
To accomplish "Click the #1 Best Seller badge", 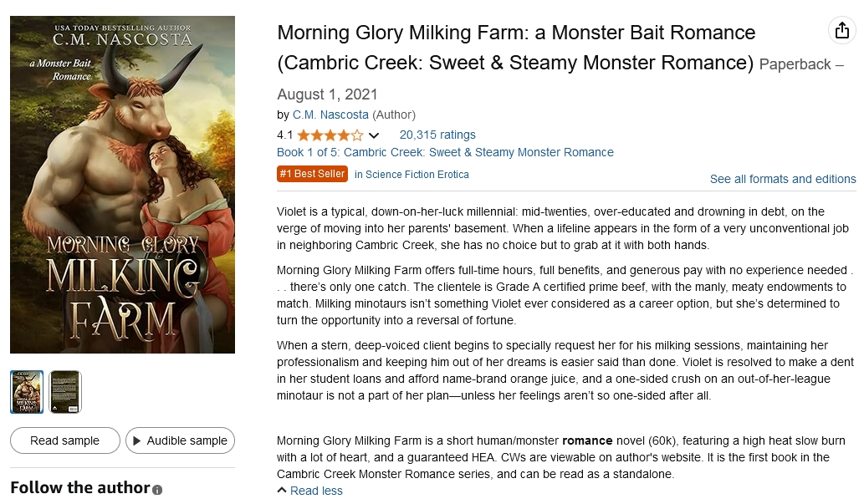I will pyautogui.click(x=312, y=174).
